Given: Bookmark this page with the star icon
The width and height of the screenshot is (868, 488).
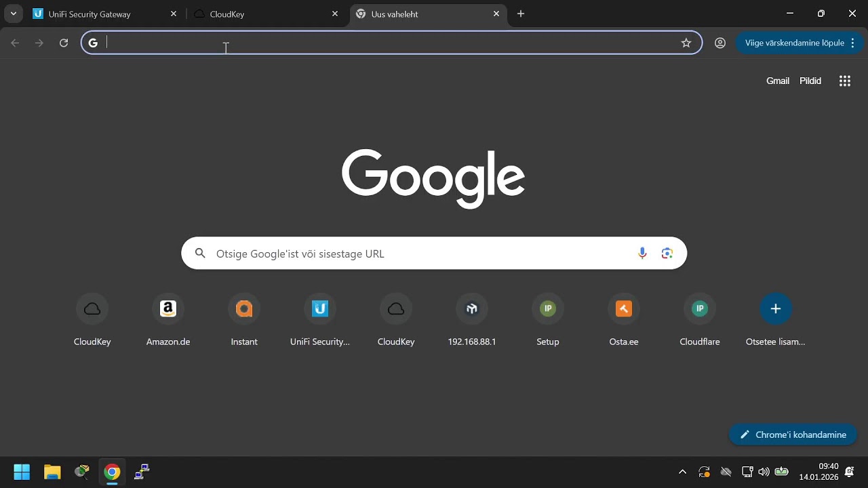Looking at the screenshot, I should (x=686, y=43).
